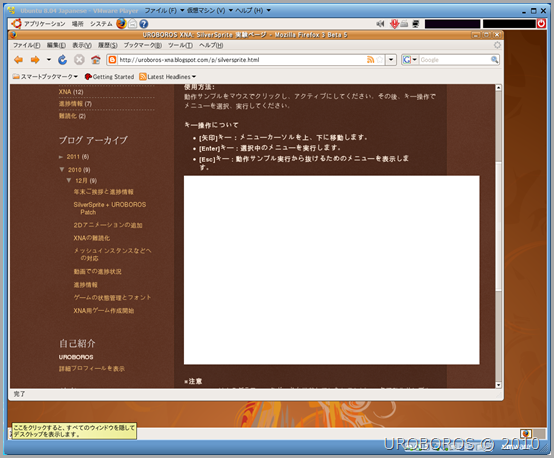Click the red power button icon

pos(541,23)
